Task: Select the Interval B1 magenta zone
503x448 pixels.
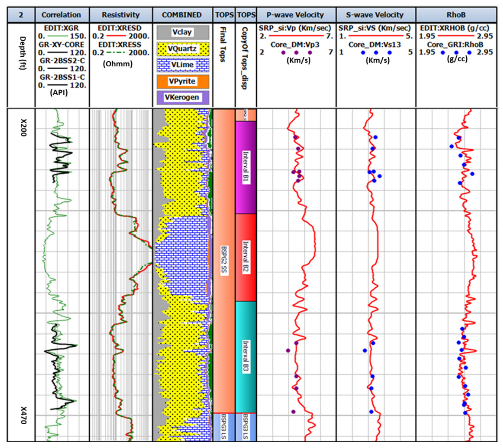Action: coord(246,167)
